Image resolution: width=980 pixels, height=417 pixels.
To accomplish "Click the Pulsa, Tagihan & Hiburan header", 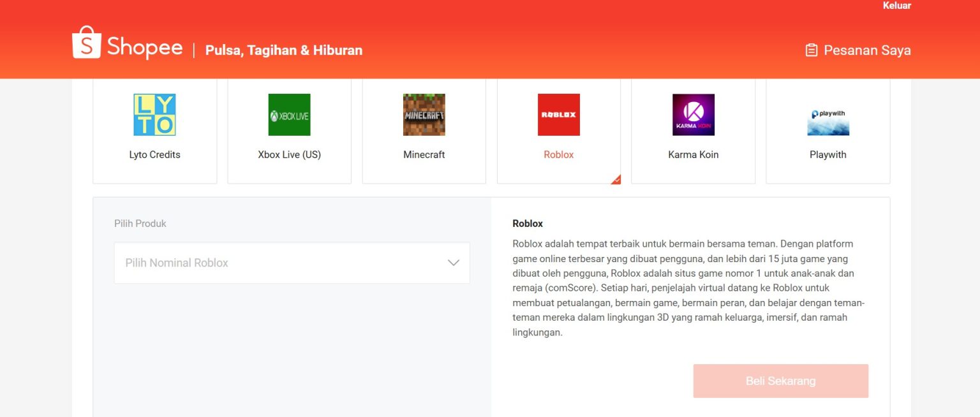I will point(284,50).
